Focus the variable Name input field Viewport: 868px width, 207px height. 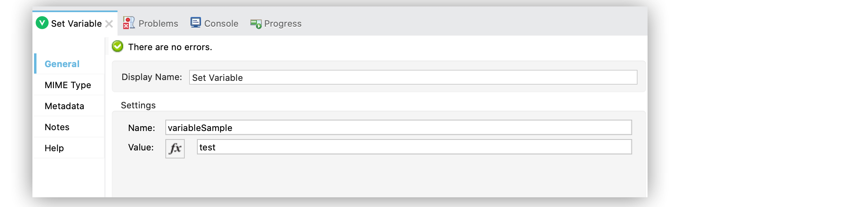[398, 127]
